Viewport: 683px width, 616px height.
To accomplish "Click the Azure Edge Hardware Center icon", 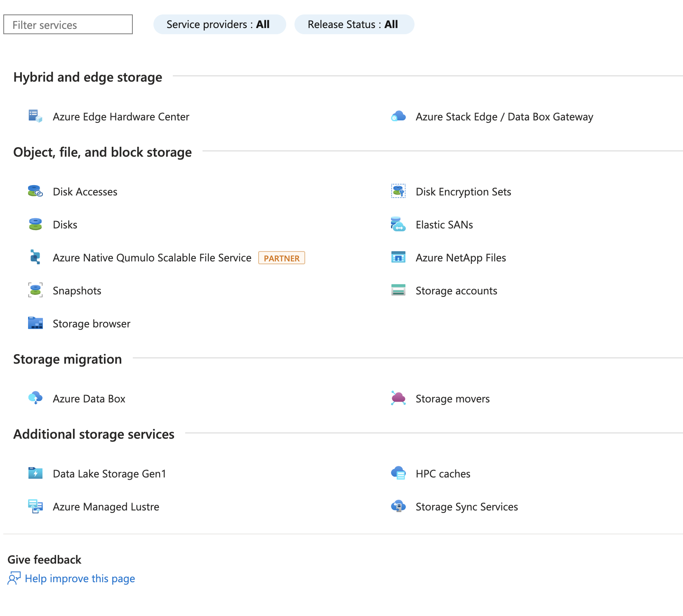I will [x=35, y=116].
